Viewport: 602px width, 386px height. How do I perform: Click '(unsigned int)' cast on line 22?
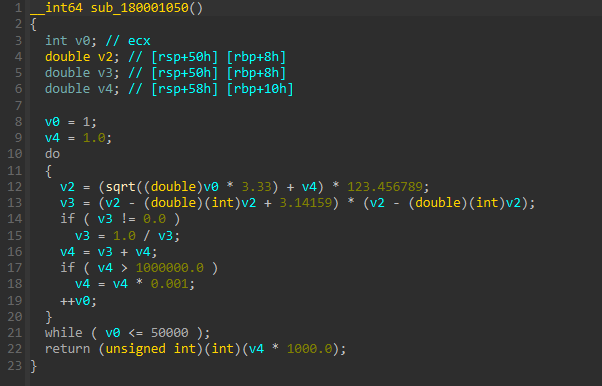tap(150, 349)
